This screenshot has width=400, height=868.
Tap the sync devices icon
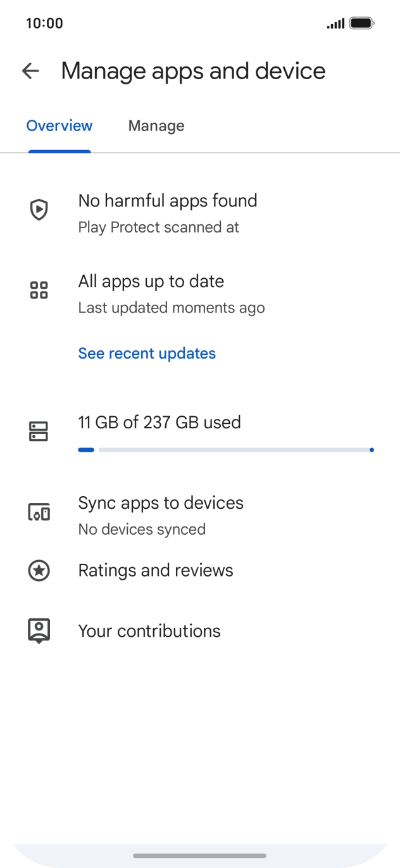point(39,512)
